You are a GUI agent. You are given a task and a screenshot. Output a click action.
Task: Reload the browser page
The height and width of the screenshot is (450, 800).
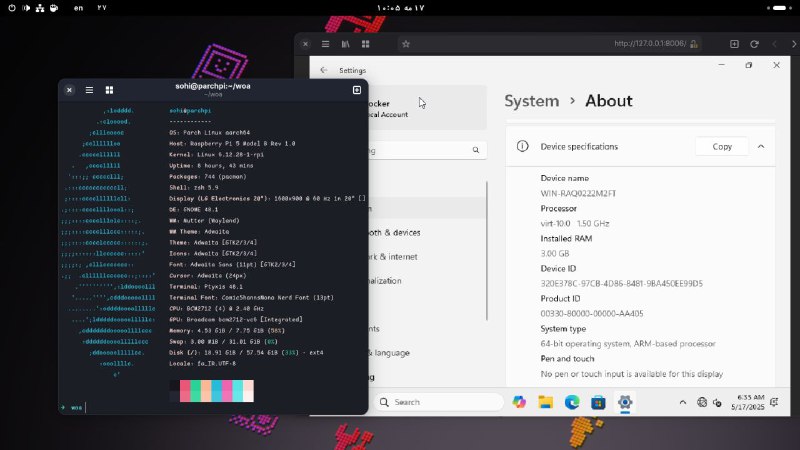pyautogui.click(x=754, y=44)
